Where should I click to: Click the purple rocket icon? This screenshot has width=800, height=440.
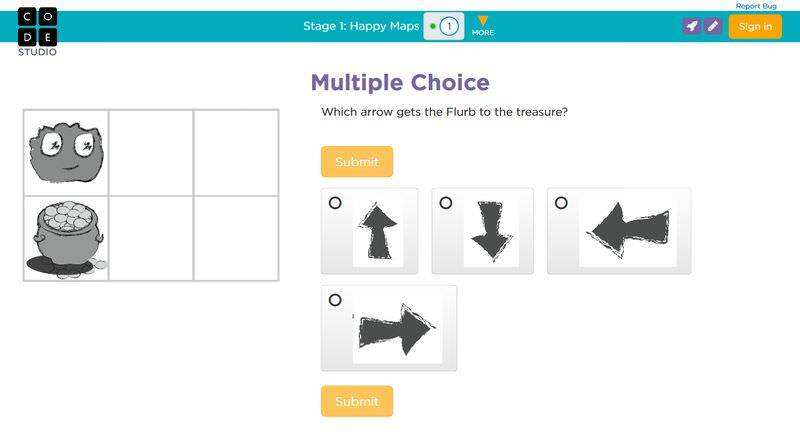(x=691, y=26)
